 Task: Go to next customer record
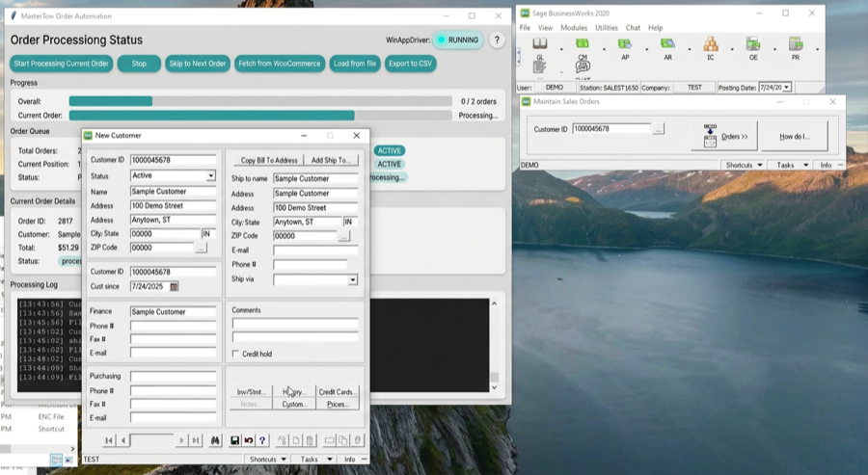pos(181,440)
